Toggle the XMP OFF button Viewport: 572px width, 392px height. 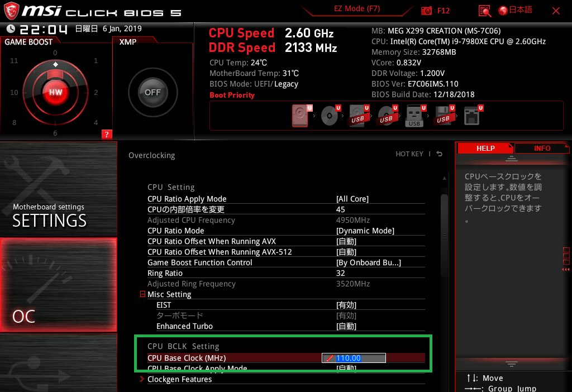coord(152,92)
